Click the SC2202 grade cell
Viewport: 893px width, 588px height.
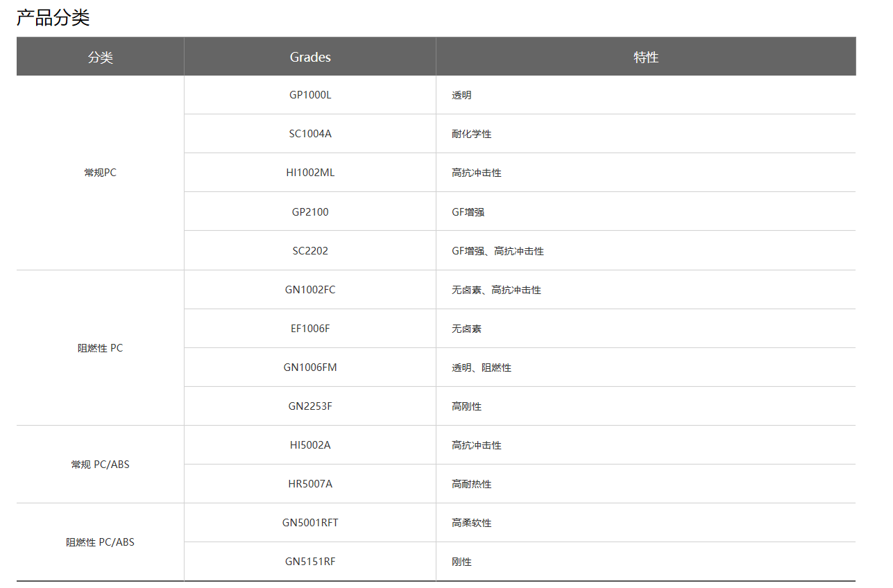[x=310, y=250]
